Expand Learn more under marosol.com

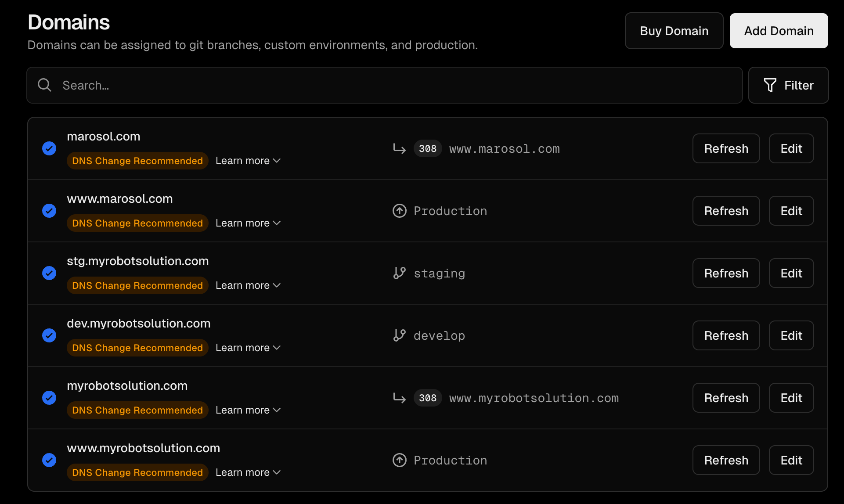[x=248, y=161]
